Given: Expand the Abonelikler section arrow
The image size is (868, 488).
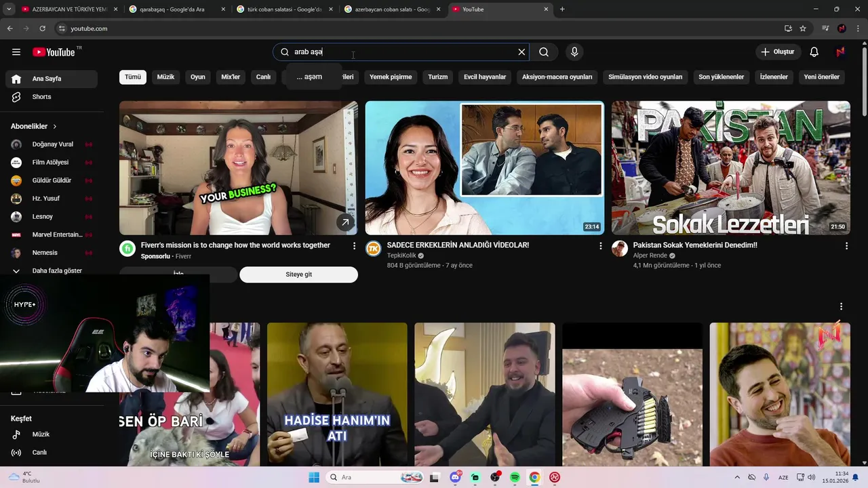Looking at the screenshot, I should (55, 127).
